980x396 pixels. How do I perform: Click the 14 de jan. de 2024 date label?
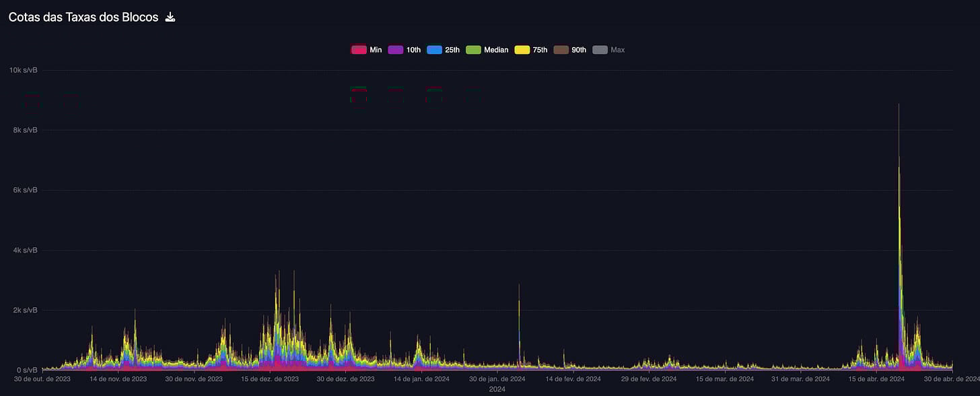point(422,379)
